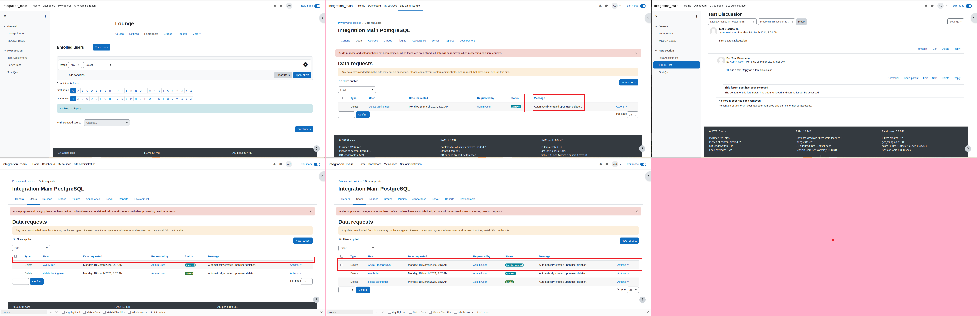Open block drawer arrow on Test Discussion page
This screenshot has height=316, width=980.
pos(974,18)
